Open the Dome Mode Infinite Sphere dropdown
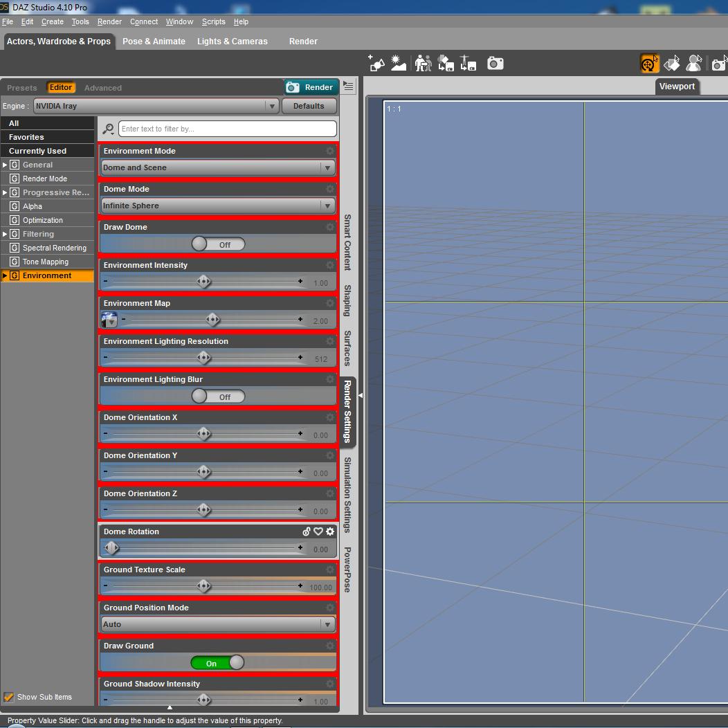This screenshot has height=728, width=728. click(218, 206)
